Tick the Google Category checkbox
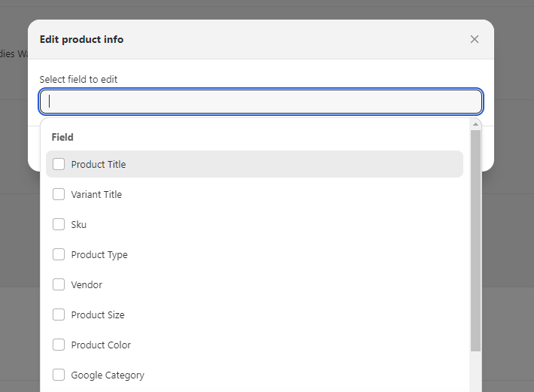The width and height of the screenshot is (534, 392). click(59, 375)
